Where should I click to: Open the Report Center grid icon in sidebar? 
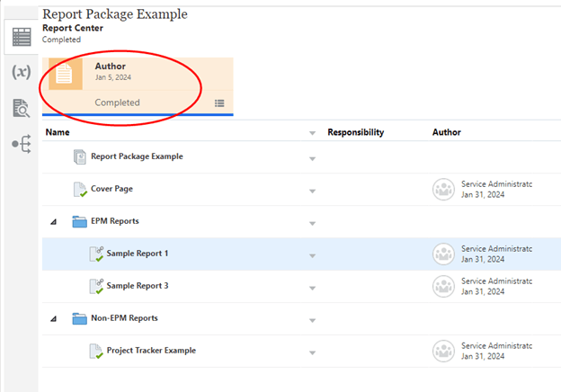point(20,38)
